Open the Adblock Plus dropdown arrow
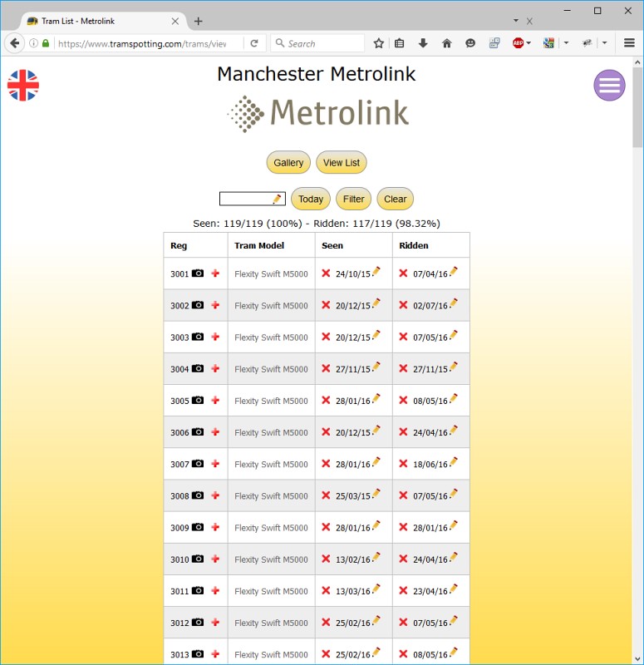Viewport: 644px width, 665px height. tap(528, 43)
